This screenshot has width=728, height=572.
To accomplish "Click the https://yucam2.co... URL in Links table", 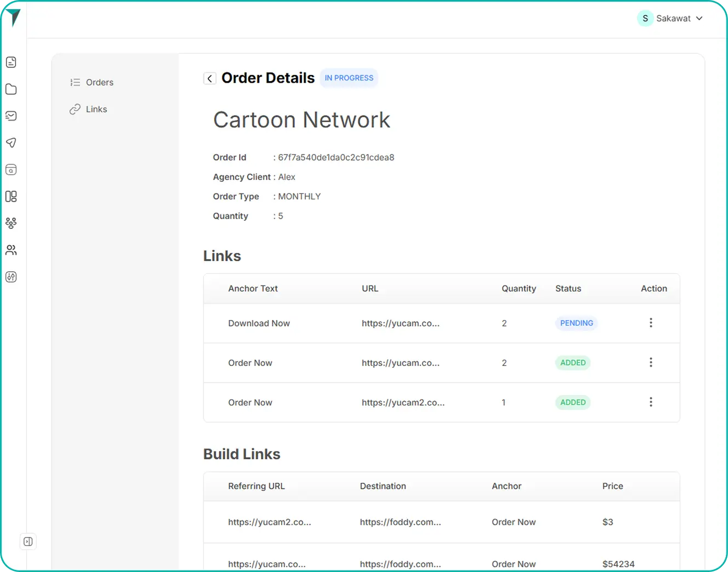I will (x=403, y=402).
